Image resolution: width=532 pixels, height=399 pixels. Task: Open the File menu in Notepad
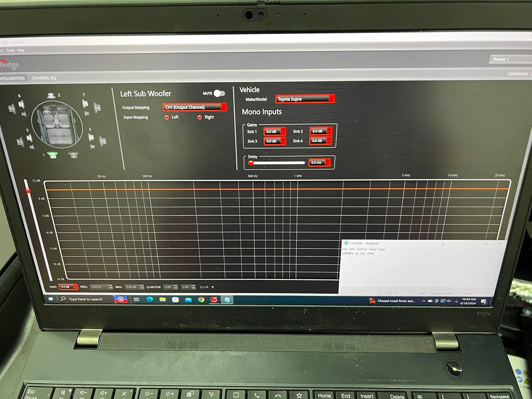(345, 249)
